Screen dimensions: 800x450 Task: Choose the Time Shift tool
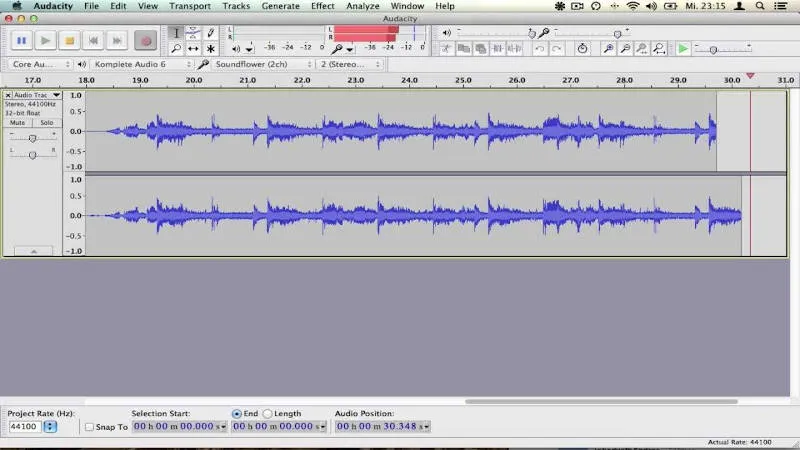193,48
